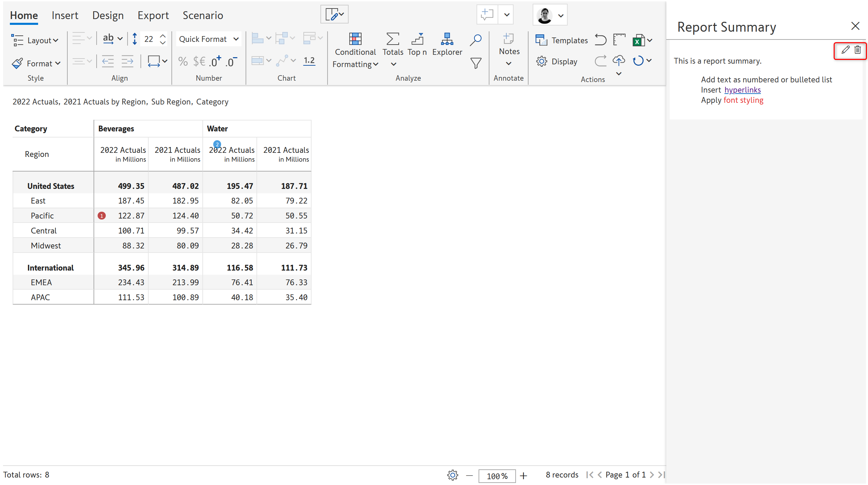Open the Scenario tab
This screenshot has height=485, width=868.
[x=203, y=15]
